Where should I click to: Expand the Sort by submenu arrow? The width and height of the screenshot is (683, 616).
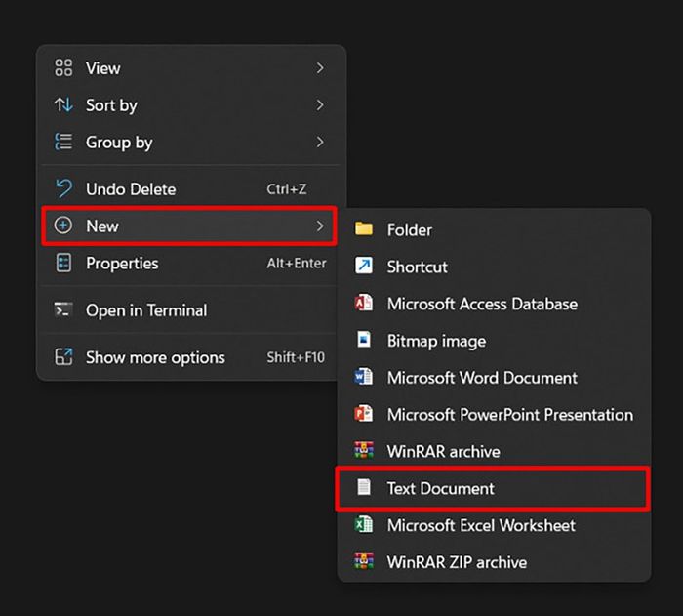click(x=320, y=105)
